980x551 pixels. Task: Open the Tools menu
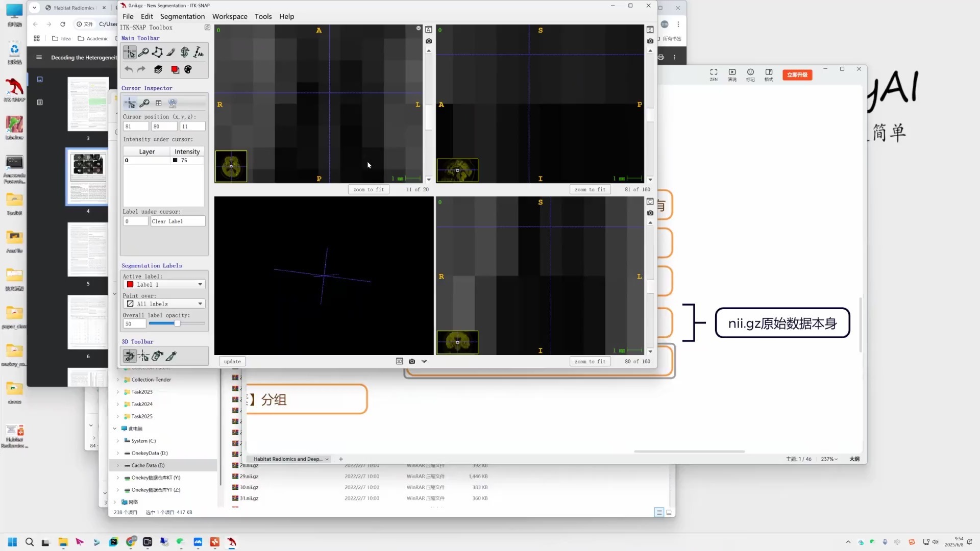[263, 16]
